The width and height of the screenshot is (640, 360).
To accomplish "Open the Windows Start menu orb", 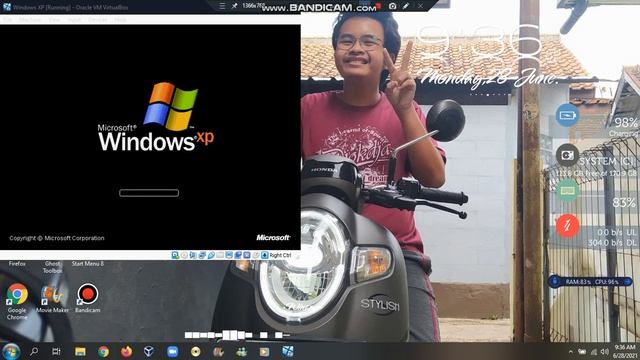I will point(11,351).
